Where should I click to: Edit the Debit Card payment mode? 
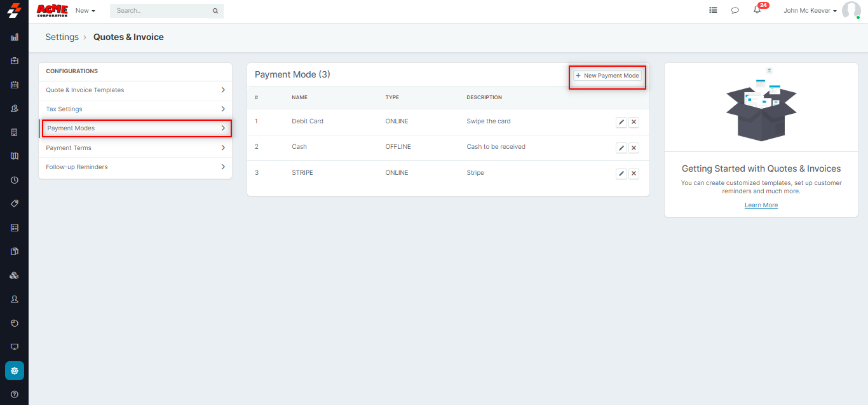tap(621, 122)
